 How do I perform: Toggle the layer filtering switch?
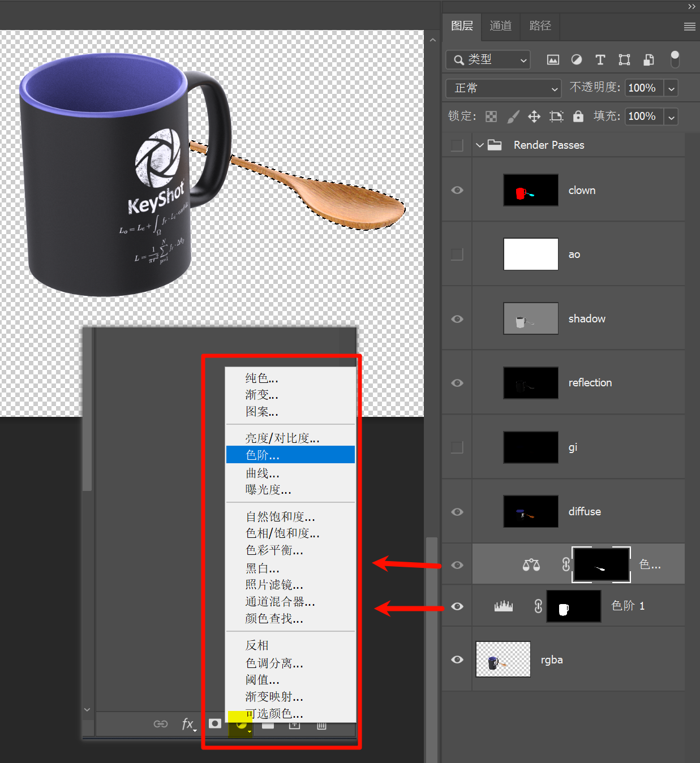coord(675,59)
